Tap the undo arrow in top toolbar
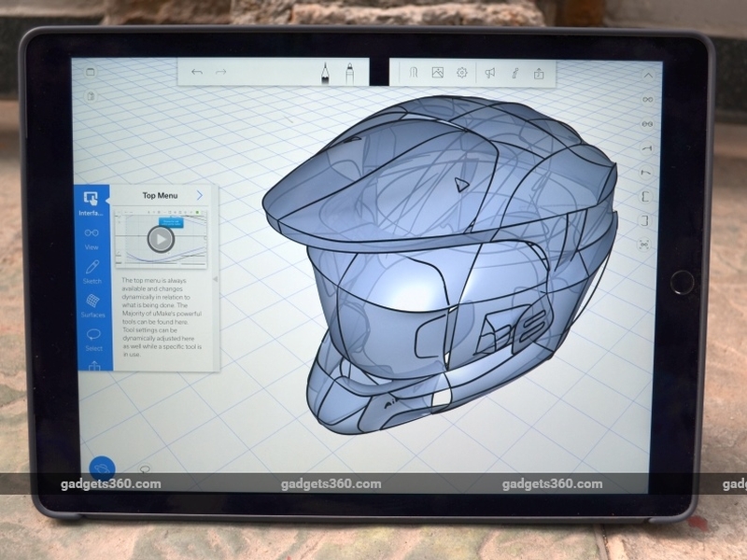Viewport: 747px width, 560px height. 197,72
